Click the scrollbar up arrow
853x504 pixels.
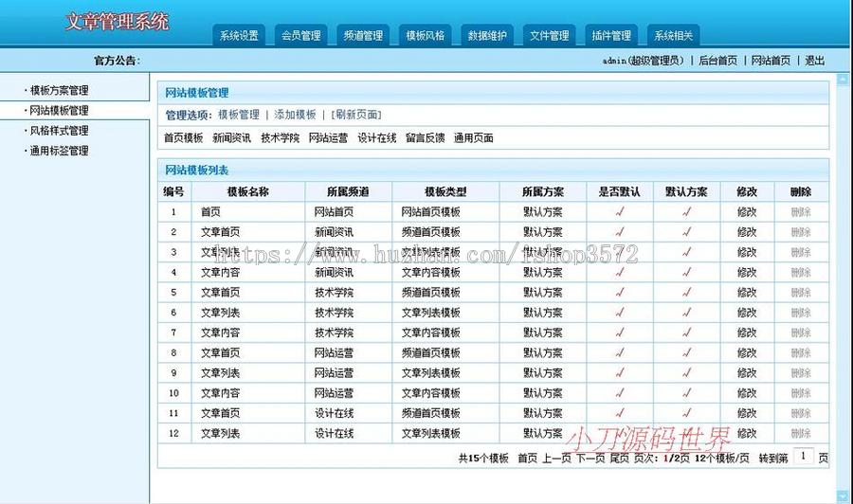(843, 80)
